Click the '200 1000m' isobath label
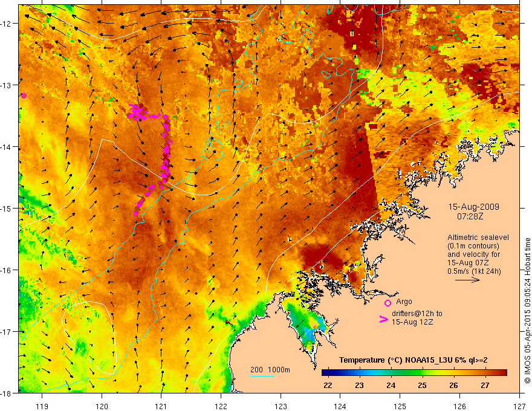 click(x=270, y=370)
